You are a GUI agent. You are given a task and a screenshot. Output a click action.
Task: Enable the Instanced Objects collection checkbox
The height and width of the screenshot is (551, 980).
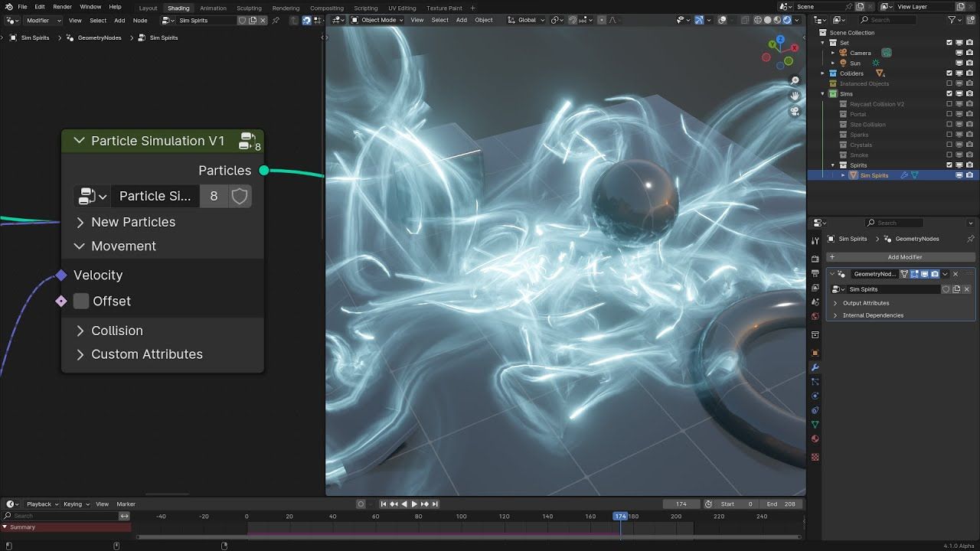pyautogui.click(x=949, y=83)
